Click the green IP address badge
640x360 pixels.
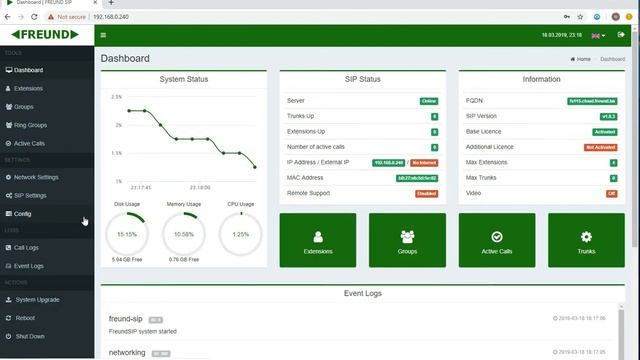[389, 163]
